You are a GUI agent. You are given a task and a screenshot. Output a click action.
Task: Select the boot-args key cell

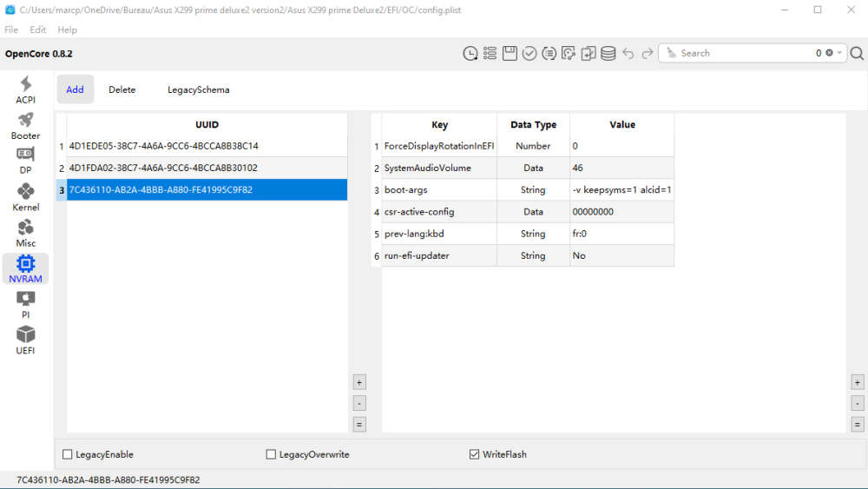(439, 189)
